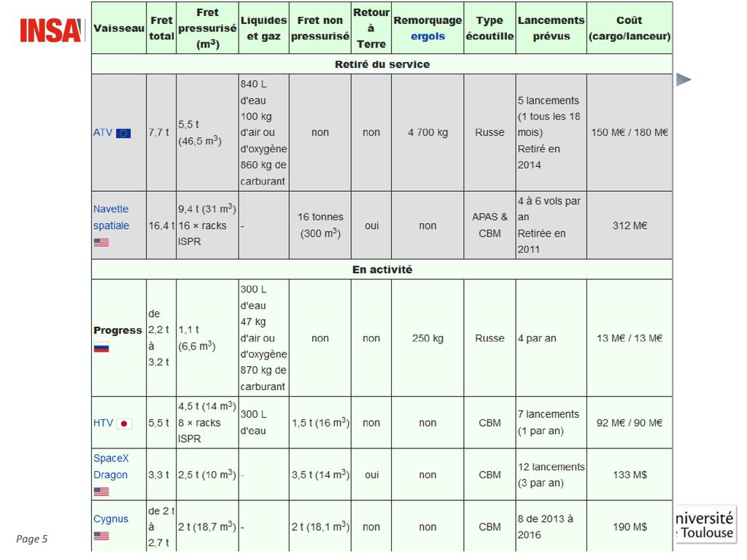Click the Russian flag under Progress

(101, 348)
